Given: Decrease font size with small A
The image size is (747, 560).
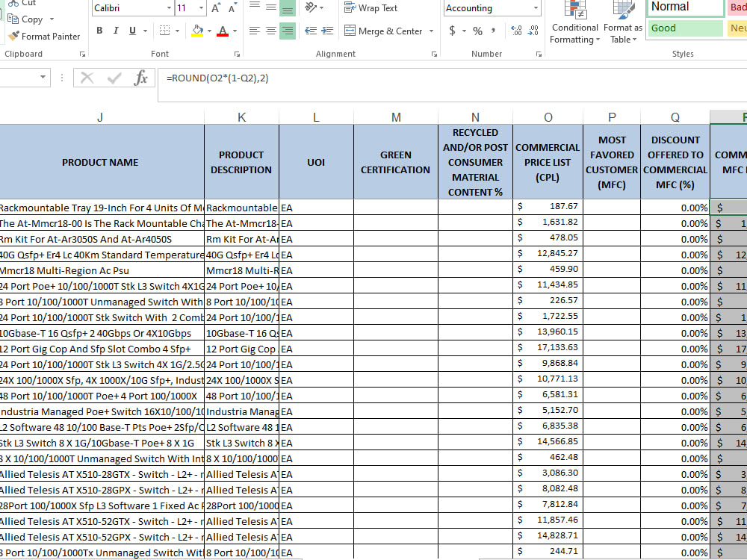Looking at the screenshot, I should pyautogui.click(x=232, y=8).
